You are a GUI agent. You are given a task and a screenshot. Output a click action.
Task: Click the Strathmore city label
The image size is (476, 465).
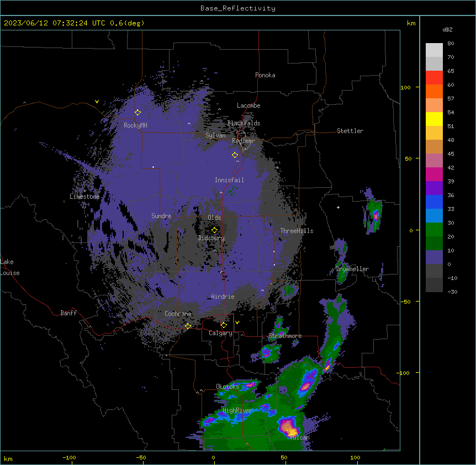click(285, 336)
